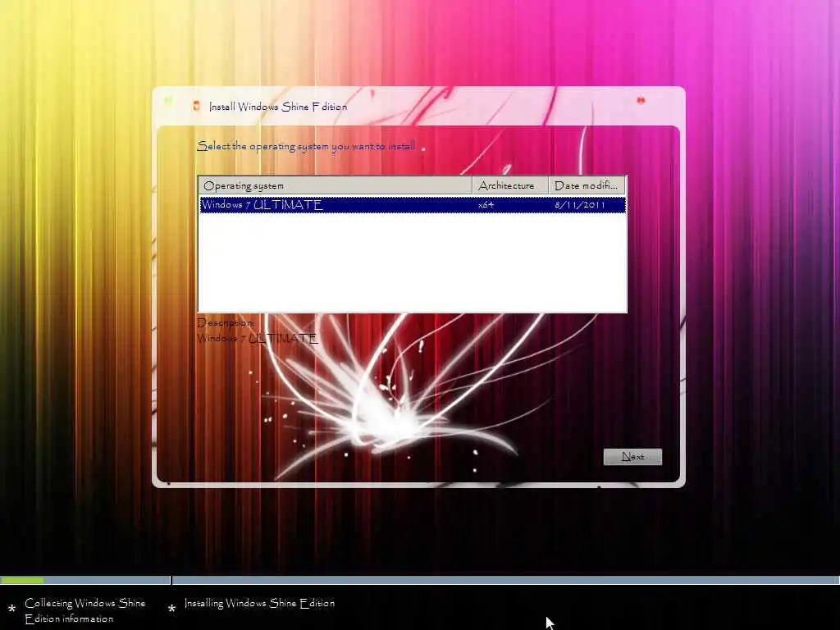Click the 'Windows 7 ULTIMATE' description text
The width and height of the screenshot is (840, 630).
(x=258, y=338)
